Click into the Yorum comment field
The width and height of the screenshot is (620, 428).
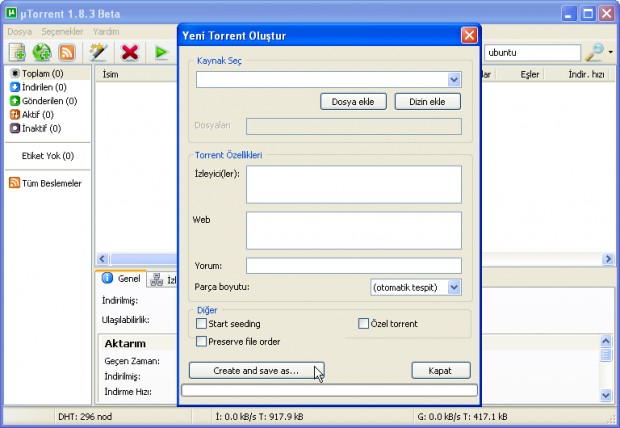[353, 266]
